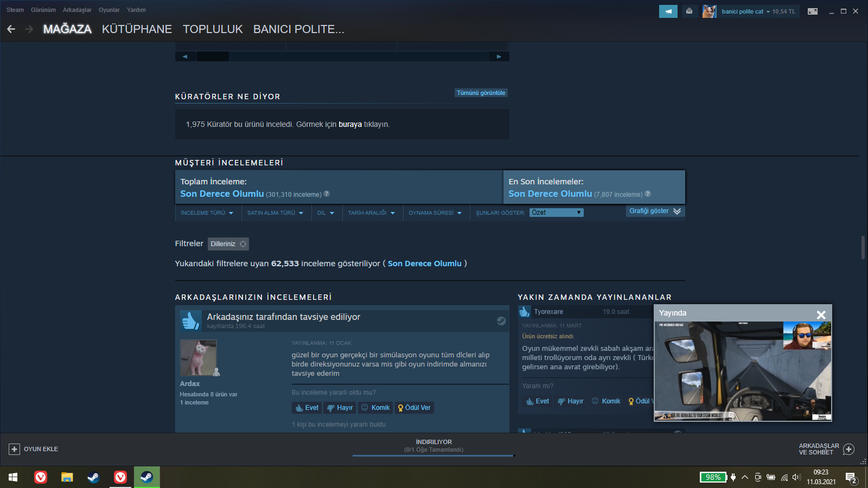Open the Görünüm menu
This screenshot has height=488, width=868.
pos(43,10)
